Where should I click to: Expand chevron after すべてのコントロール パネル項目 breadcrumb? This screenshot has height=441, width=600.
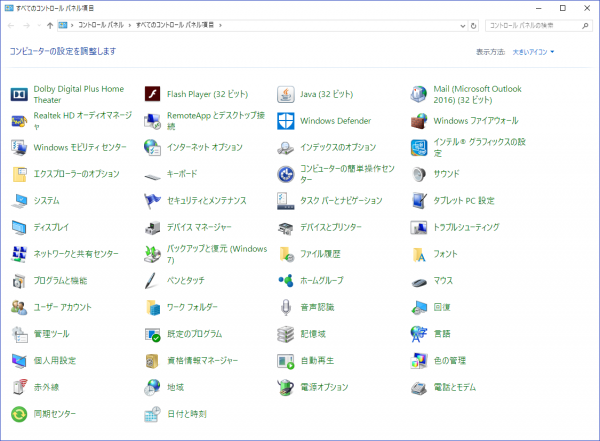pyautogui.click(x=220, y=25)
